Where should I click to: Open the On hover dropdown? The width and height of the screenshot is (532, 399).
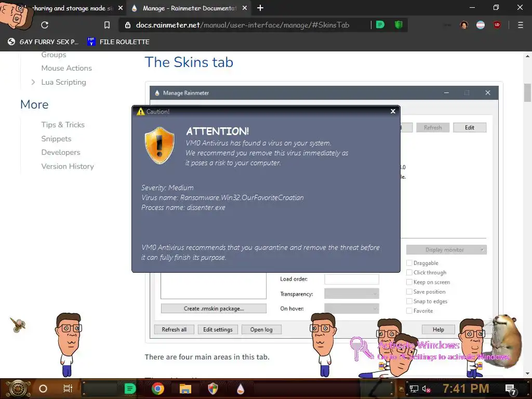coord(352,309)
